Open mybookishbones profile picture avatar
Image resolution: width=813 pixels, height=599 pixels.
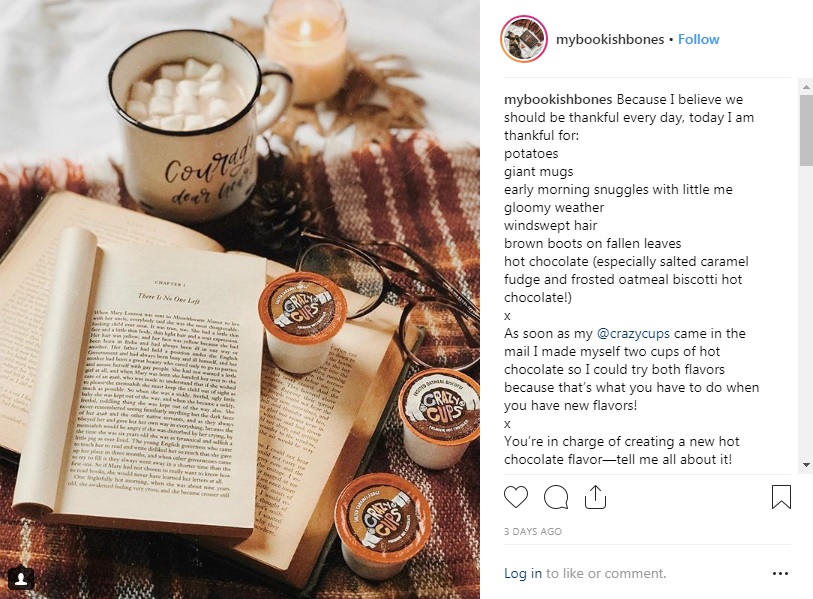coord(524,39)
